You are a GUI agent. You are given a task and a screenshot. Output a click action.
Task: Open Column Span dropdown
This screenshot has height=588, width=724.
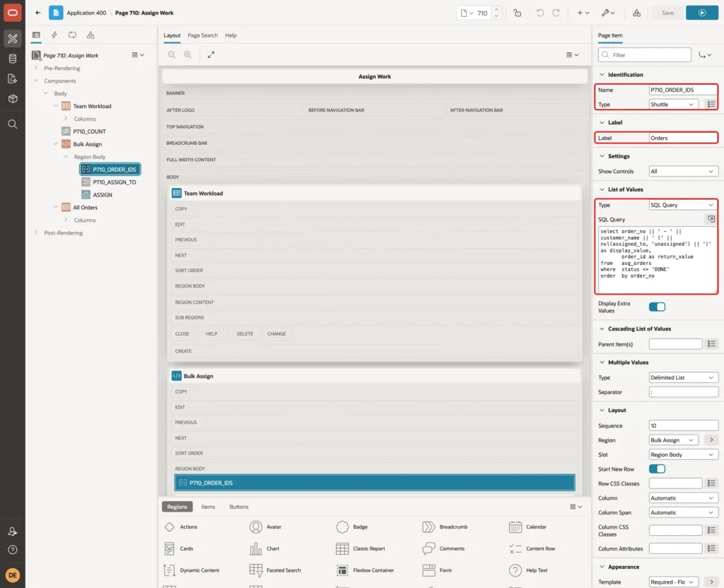[684, 512]
